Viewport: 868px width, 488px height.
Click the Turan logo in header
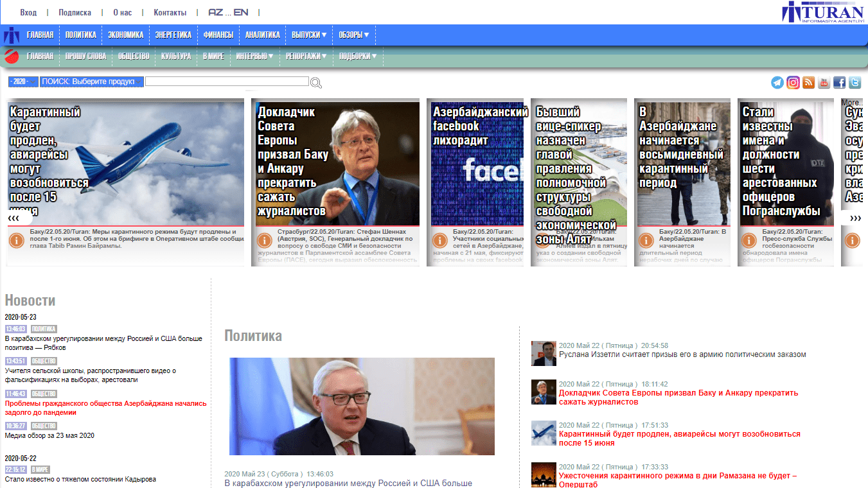pyautogui.click(x=822, y=13)
